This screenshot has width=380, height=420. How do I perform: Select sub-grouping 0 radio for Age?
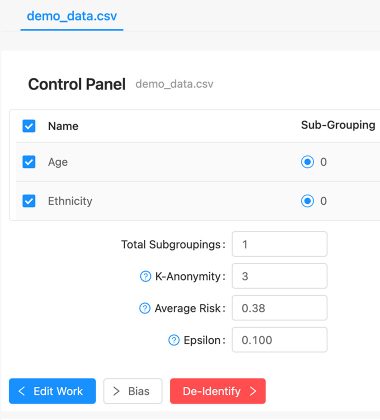coord(307,162)
